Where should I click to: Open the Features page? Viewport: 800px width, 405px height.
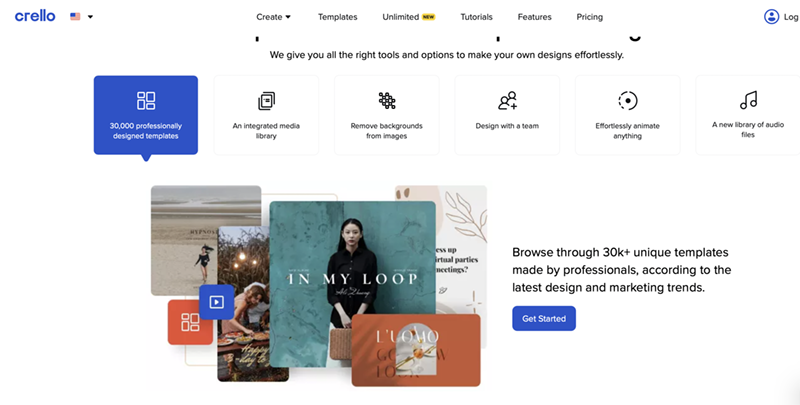[x=534, y=17]
